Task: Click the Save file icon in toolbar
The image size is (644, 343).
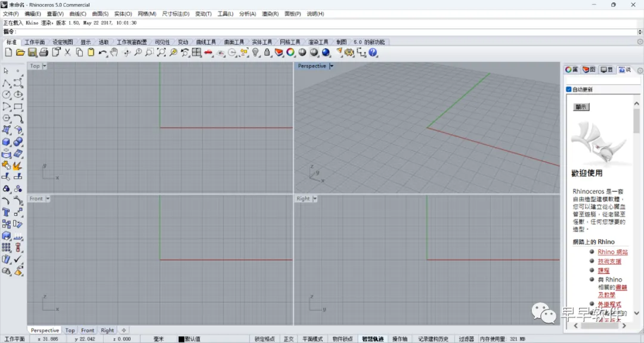Action: coord(32,52)
